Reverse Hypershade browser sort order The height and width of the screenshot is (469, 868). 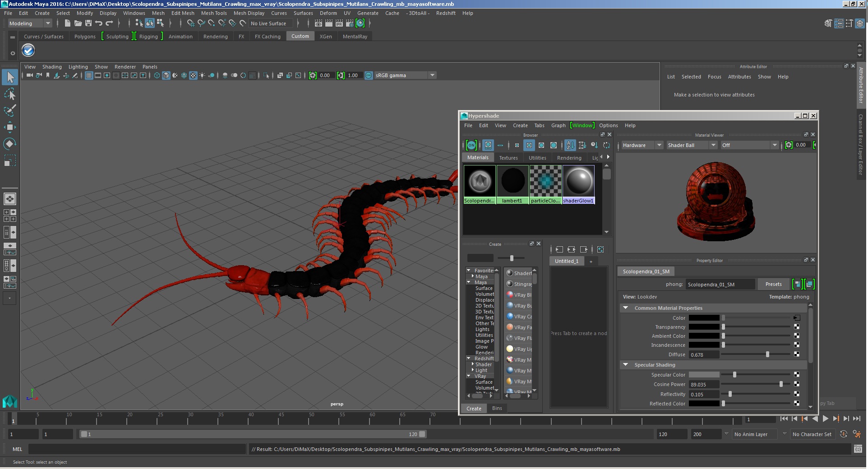tap(606, 145)
